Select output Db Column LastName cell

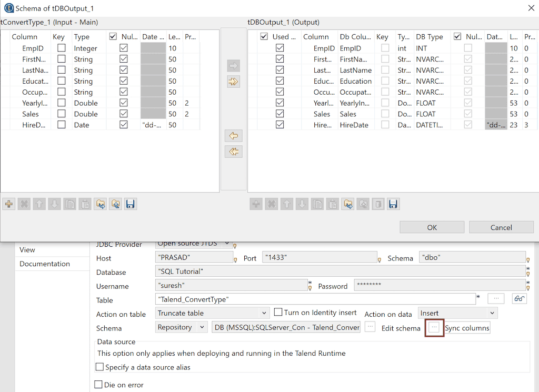tap(356, 70)
